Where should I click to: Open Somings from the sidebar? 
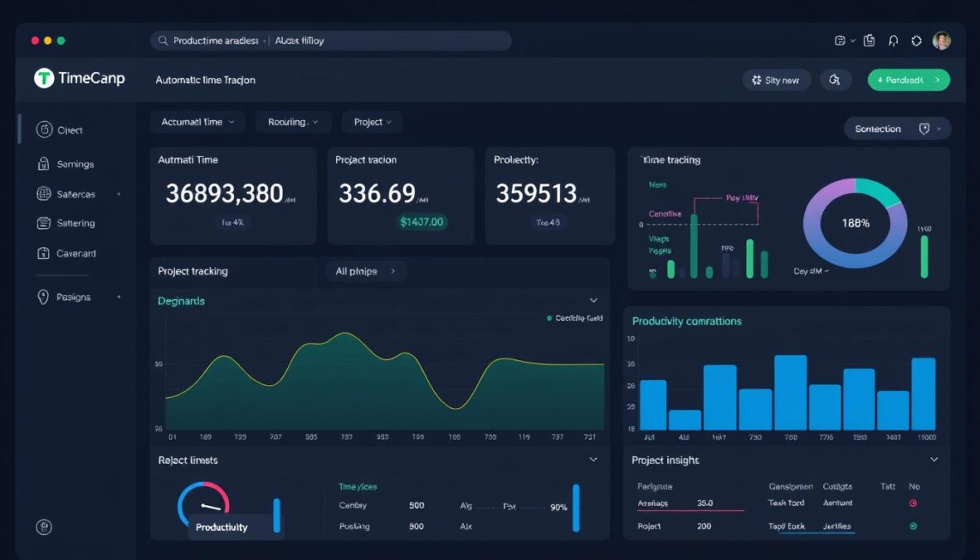pos(73,163)
